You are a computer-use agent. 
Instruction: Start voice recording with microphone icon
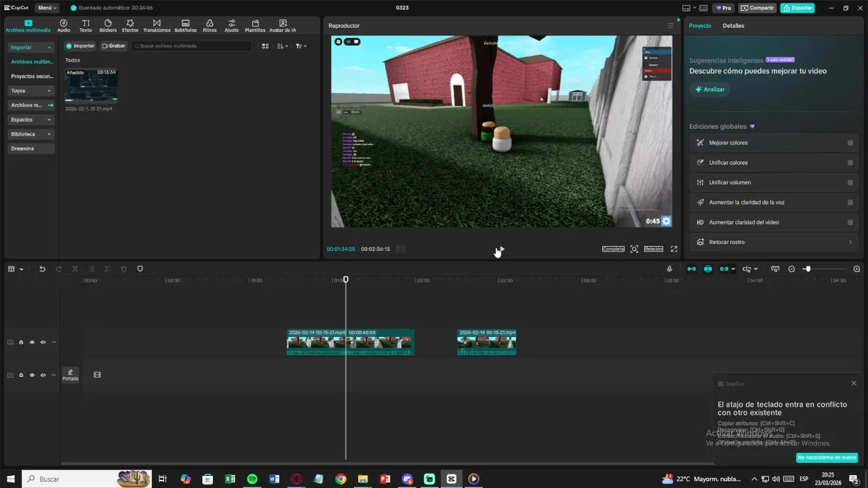click(669, 269)
